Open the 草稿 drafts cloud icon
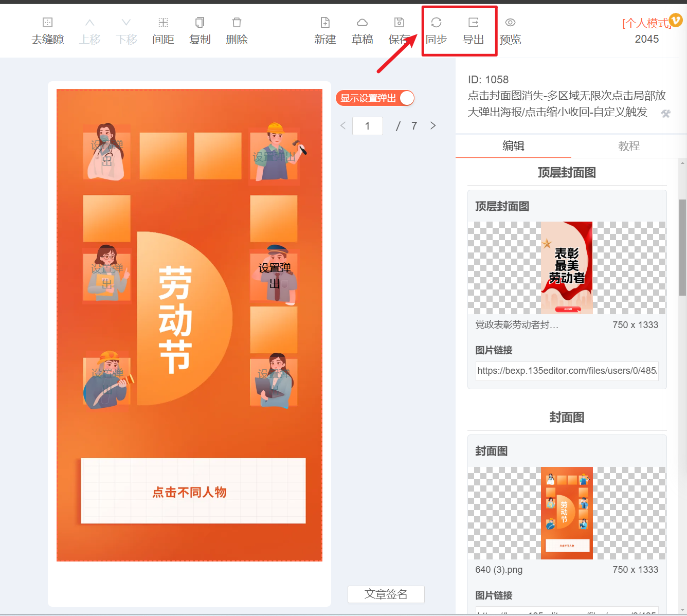 click(x=362, y=23)
